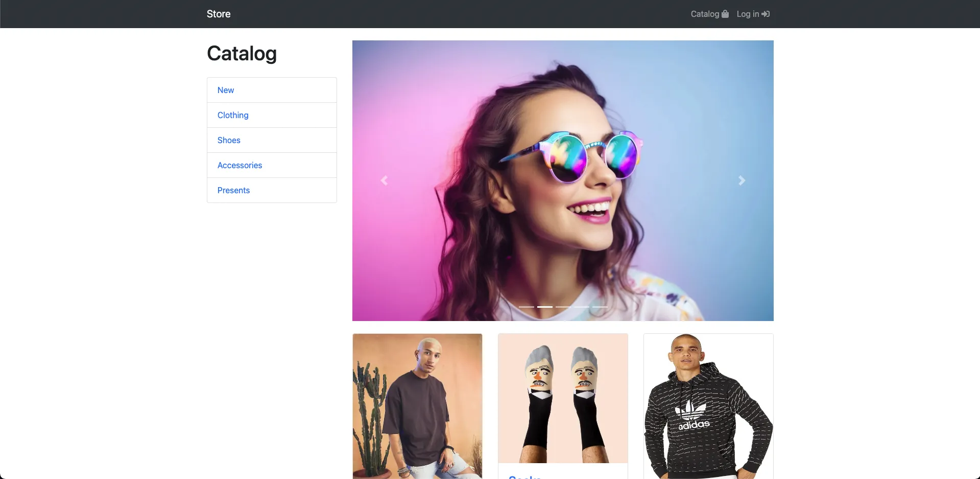This screenshot has width=980, height=479.
Task: Jump to the fourth carousel indicator
Action: 582,307
